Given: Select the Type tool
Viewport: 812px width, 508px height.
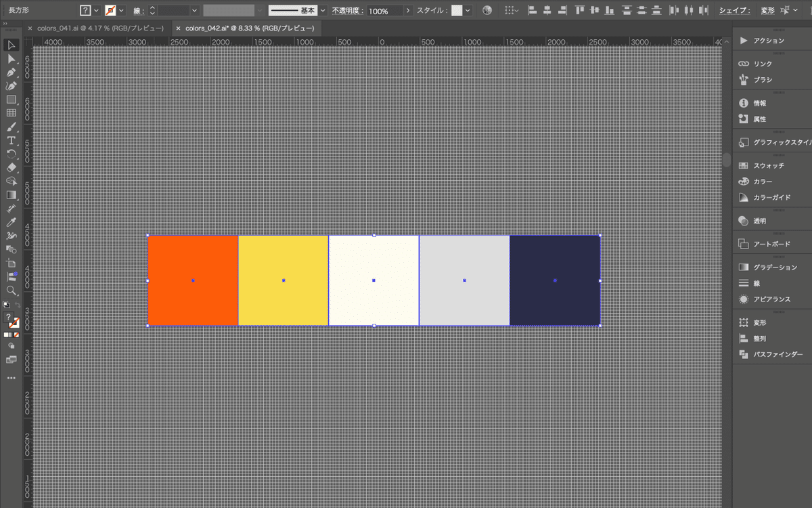Looking at the screenshot, I should point(11,140).
